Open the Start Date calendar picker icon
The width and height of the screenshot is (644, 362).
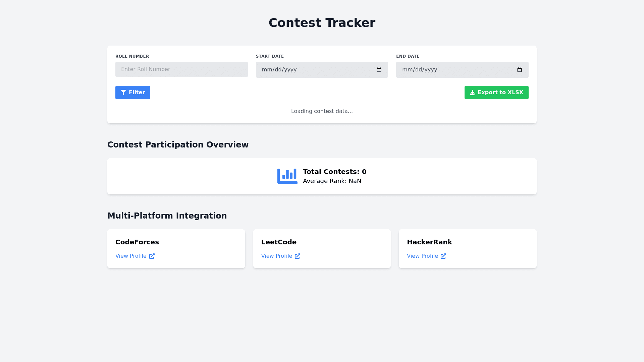click(379, 70)
